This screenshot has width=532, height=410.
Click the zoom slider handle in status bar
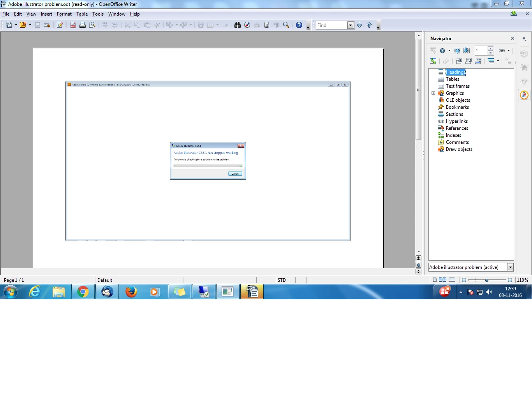487,280
